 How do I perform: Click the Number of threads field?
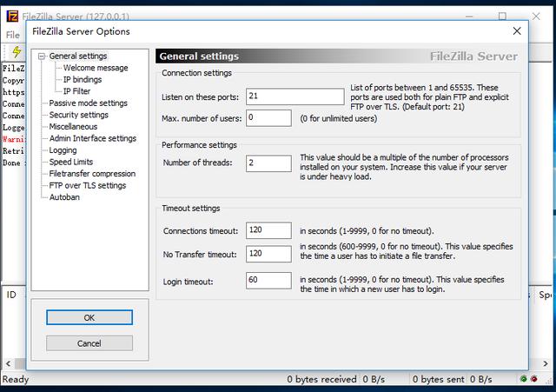coord(268,163)
